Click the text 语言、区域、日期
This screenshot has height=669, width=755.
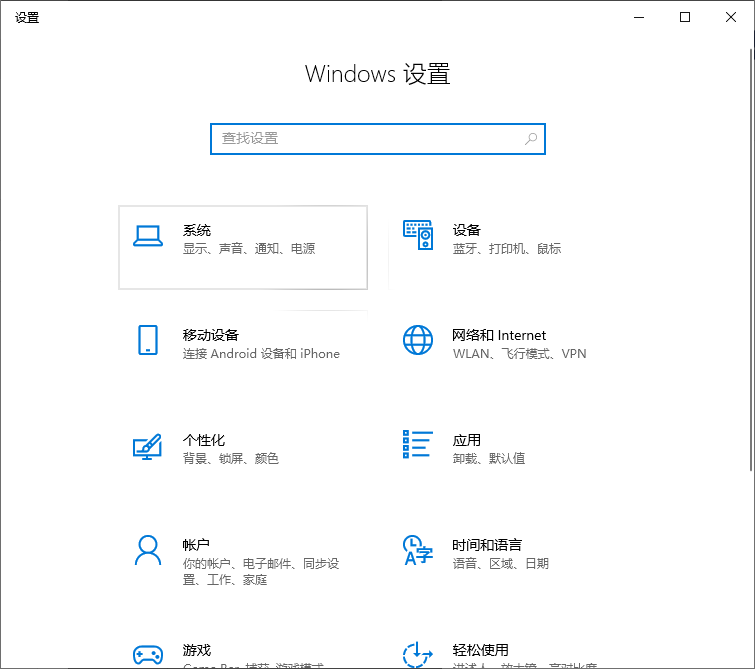point(501,564)
